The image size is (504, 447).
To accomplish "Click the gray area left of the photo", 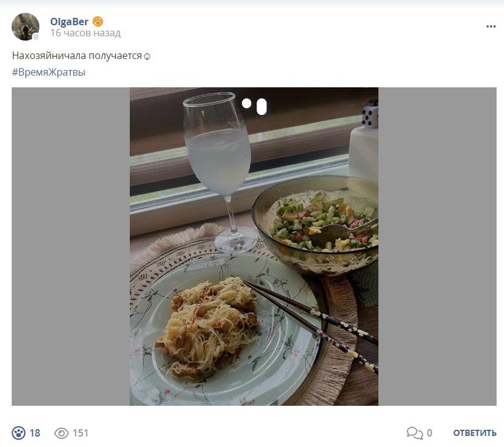I will (x=71, y=247).
